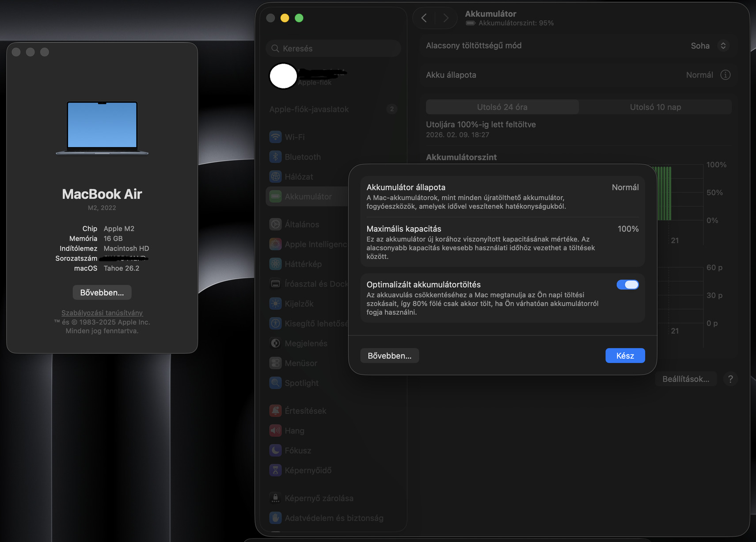The width and height of the screenshot is (756, 542).
Task: Open the Általános general settings icon
Action: [276, 225]
